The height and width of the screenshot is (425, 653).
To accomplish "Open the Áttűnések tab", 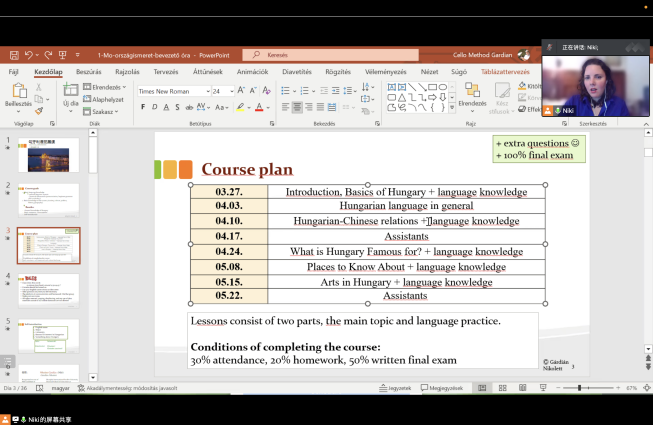I will [x=208, y=72].
